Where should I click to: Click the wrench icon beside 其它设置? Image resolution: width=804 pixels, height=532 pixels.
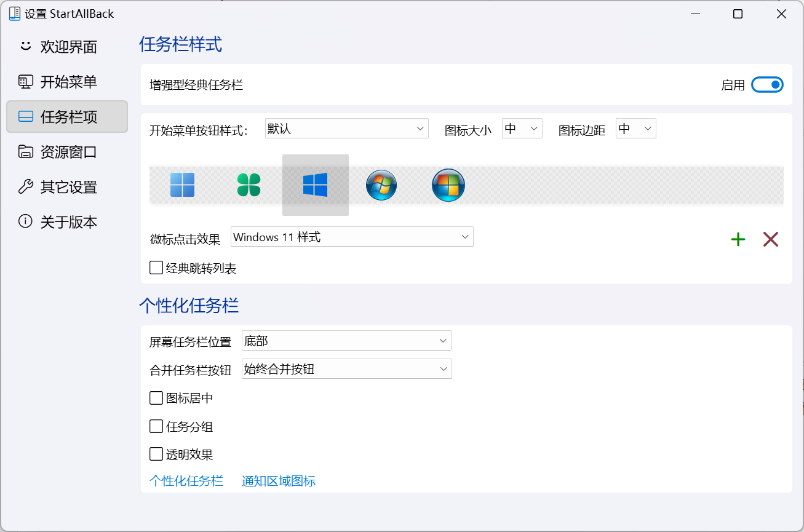25,186
